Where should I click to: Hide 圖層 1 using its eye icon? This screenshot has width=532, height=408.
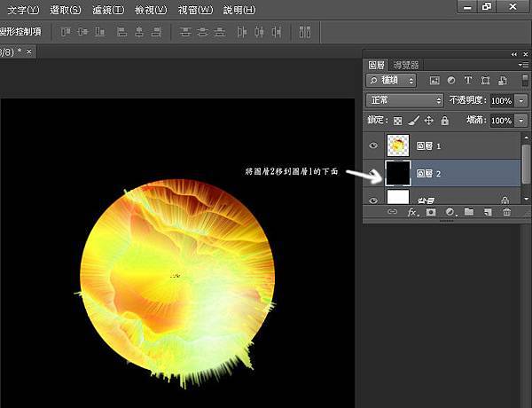click(373, 145)
